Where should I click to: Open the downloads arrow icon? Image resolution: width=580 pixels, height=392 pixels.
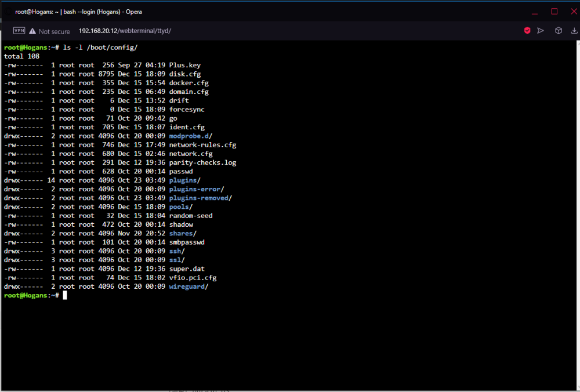coord(574,31)
